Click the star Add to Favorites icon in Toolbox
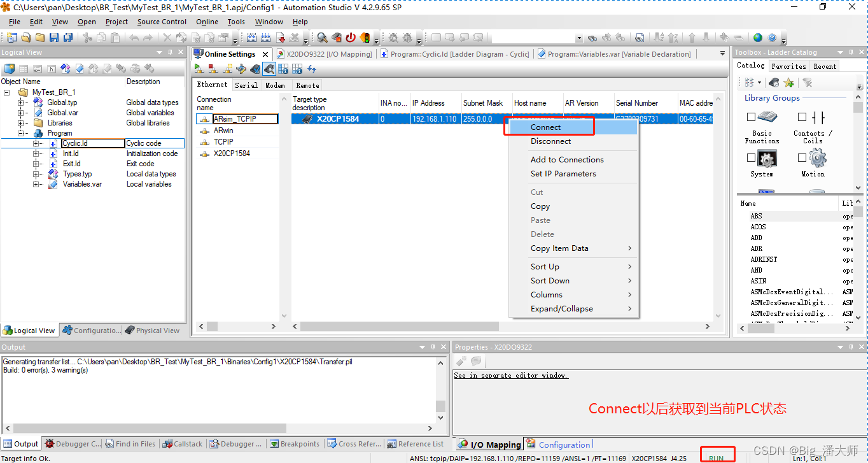This screenshot has width=868, height=463. 789,82
